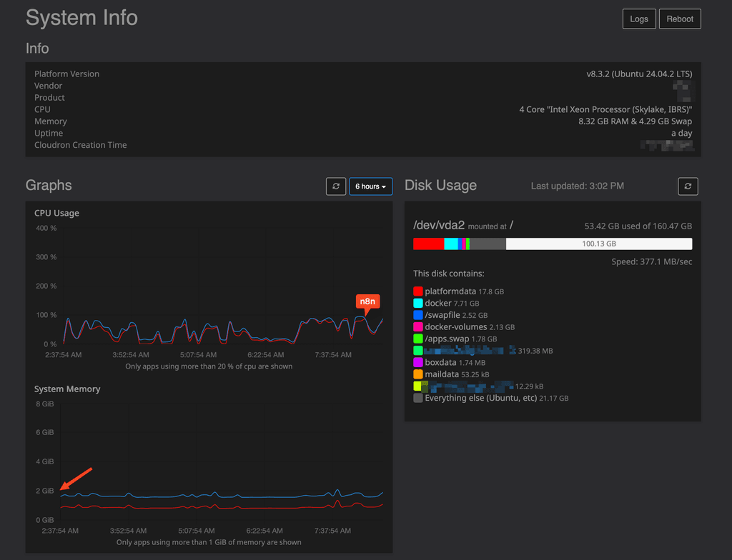Refresh the Graphs section
This screenshot has width=732, height=560.
click(x=336, y=186)
